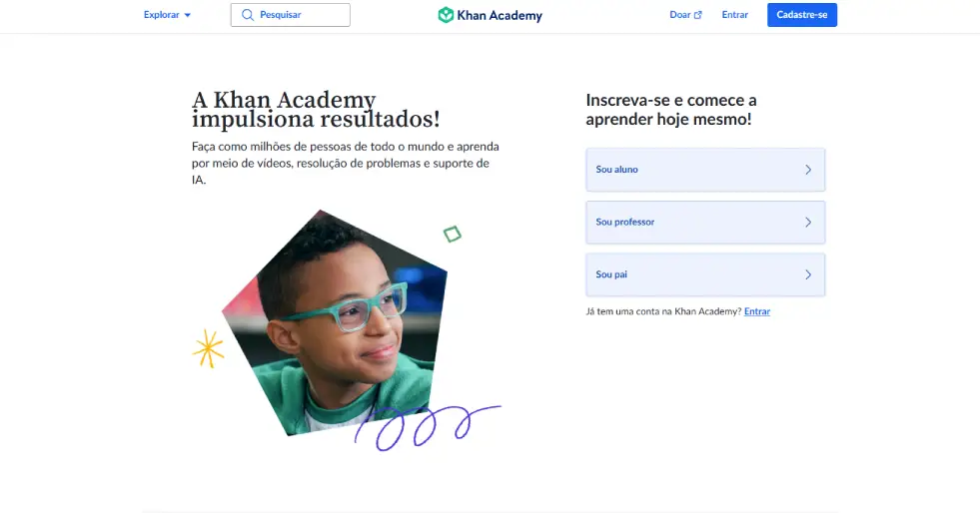
Task: Click the Khan Academy wordmark text
Action: 499,16
